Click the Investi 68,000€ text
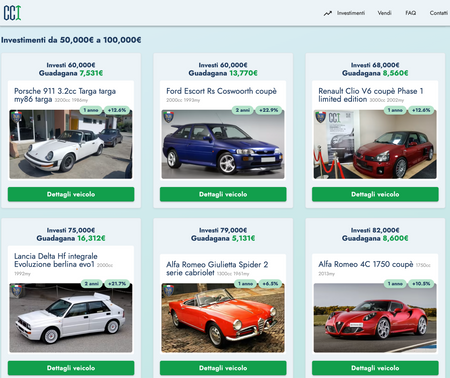Image resolution: width=450 pixels, height=378 pixels. pyautogui.click(x=375, y=65)
